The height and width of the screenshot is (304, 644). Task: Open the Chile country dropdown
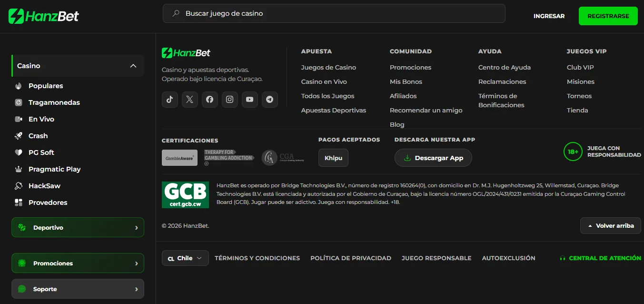[185, 258]
